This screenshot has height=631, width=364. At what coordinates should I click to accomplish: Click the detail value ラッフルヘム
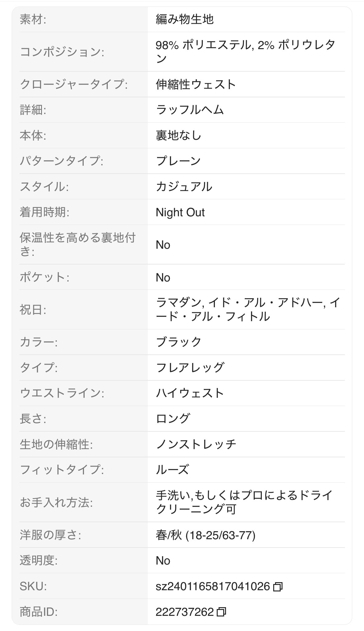(x=190, y=110)
